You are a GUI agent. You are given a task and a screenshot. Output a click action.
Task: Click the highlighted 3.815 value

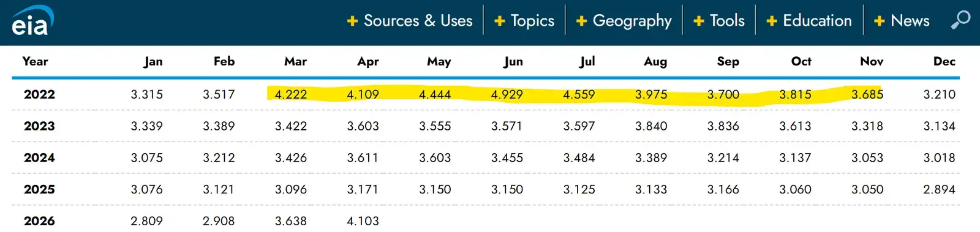(795, 94)
